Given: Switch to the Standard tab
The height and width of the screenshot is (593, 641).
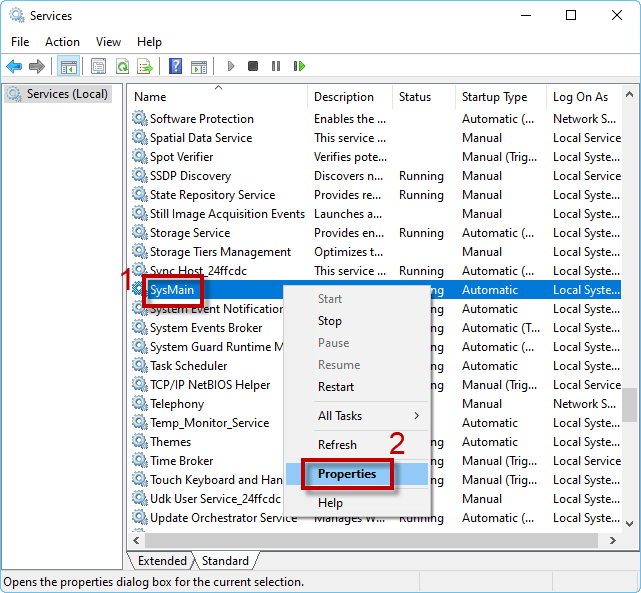Looking at the screenshot, I should (x=225, y=561).
